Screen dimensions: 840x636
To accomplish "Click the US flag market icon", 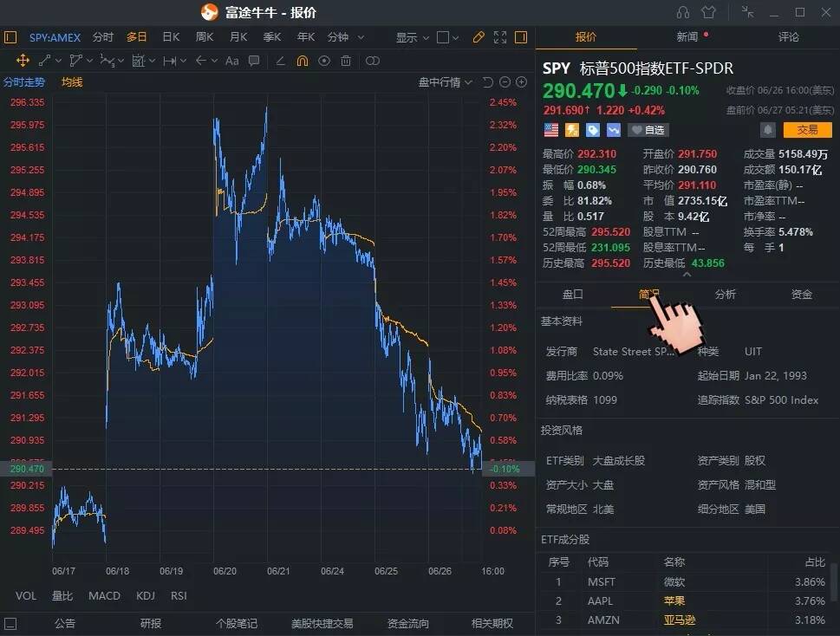I will pos(550,130).
